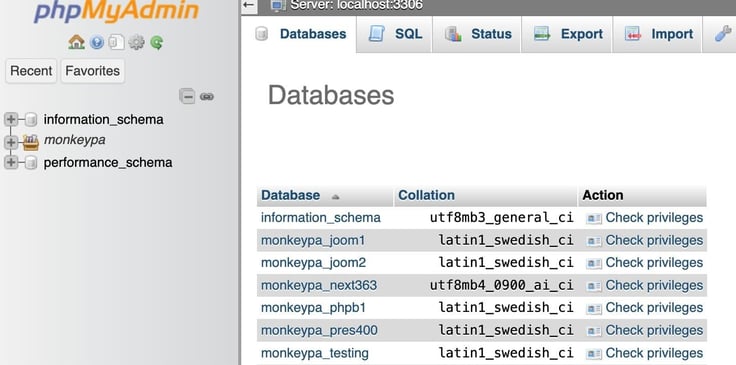Click latin1_swedish_ci in monkeypa_testing row
The image size is (736, 365).
coord(506,353)
